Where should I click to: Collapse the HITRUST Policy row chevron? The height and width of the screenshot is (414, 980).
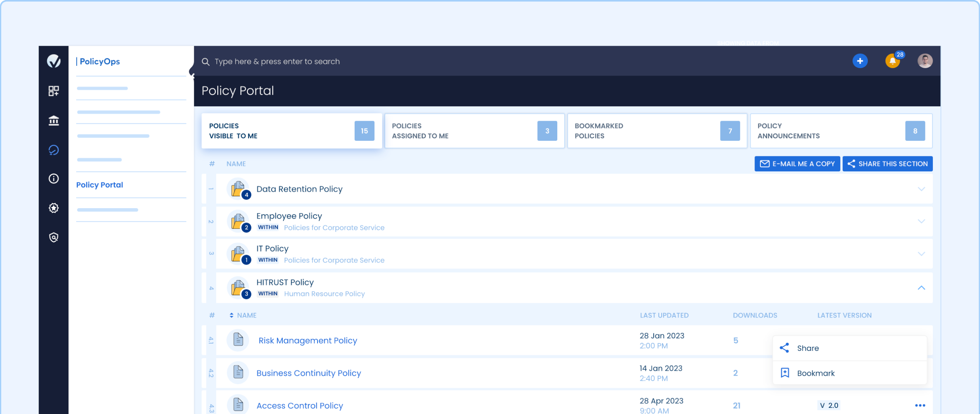(921, 287)
